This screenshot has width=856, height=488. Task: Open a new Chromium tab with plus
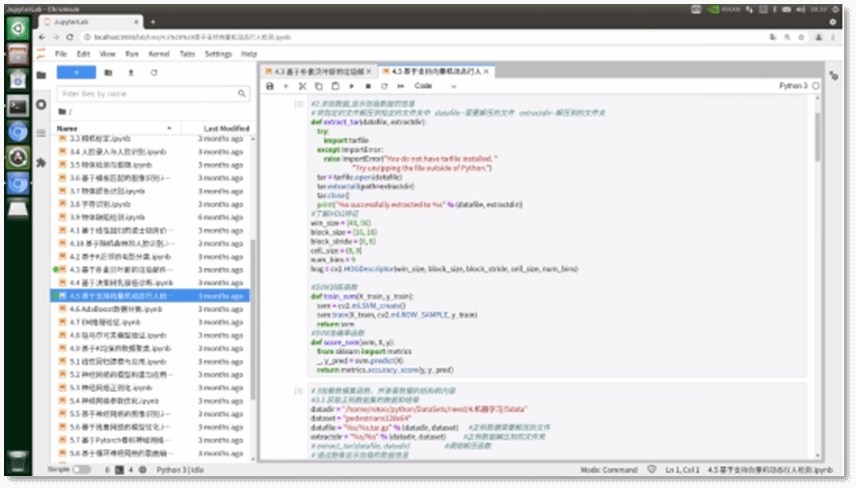click(x=153, y=22)
